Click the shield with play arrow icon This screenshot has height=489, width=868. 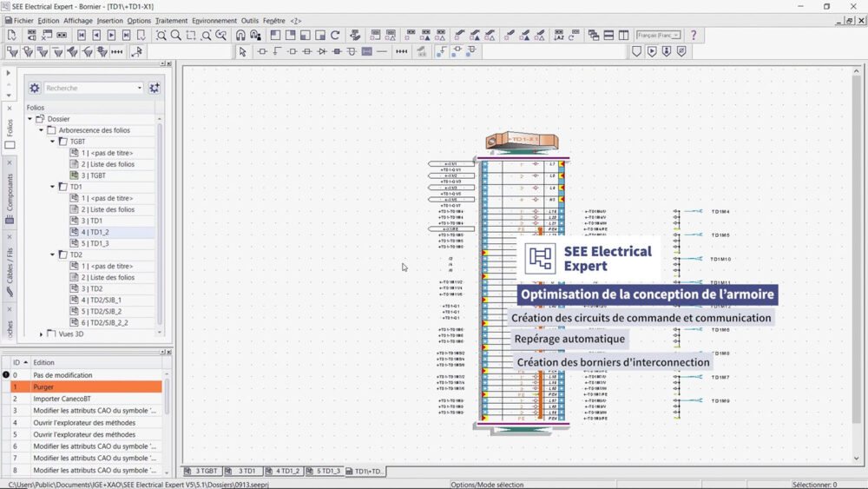pos(652,51)
